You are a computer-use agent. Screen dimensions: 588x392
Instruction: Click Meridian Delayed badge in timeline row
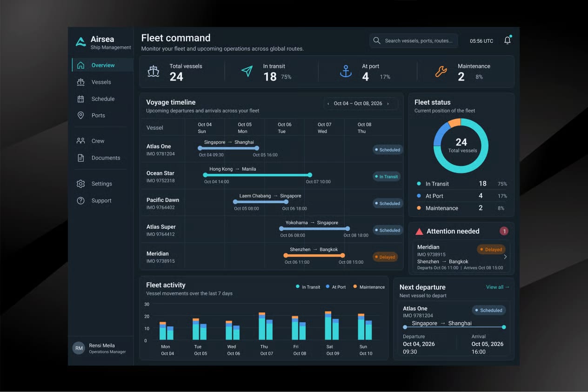tap(385, 257)
